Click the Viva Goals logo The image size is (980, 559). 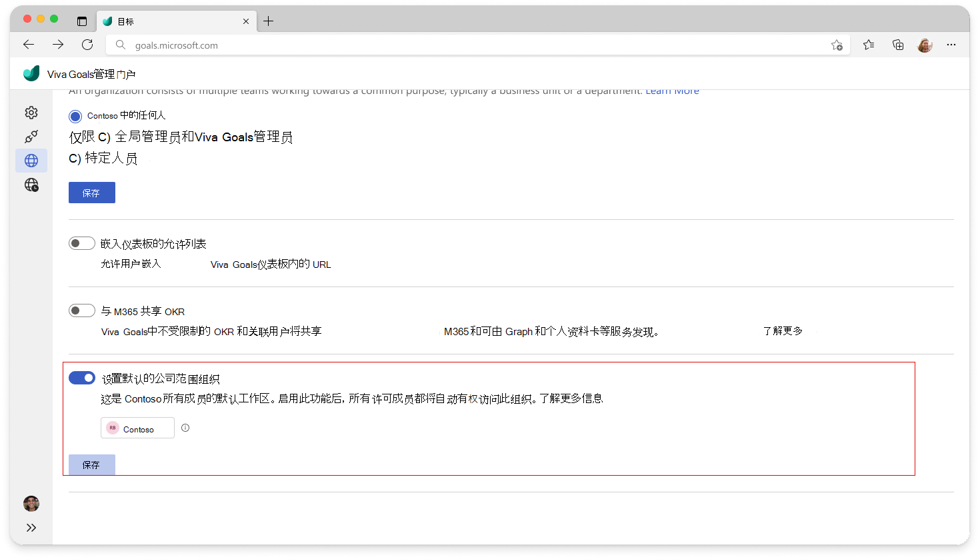coord(31,73)
